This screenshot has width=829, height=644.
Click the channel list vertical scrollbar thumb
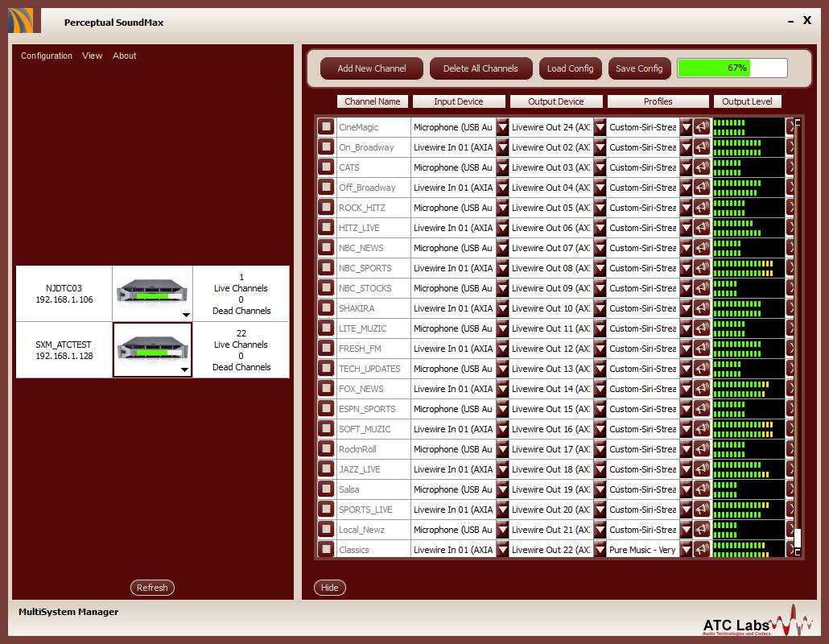pyautogui.click(x=798, y=539)
